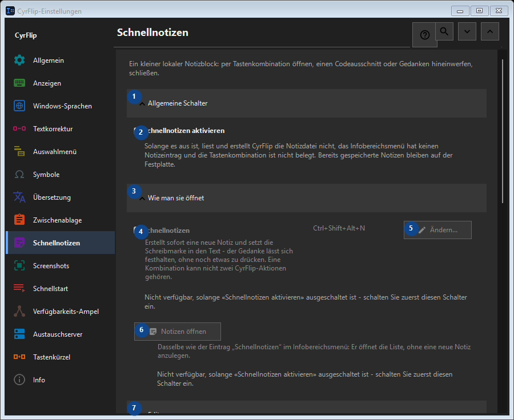Click the Ändern... button
The height and width of the screenshot is (420, 514).
437,230
